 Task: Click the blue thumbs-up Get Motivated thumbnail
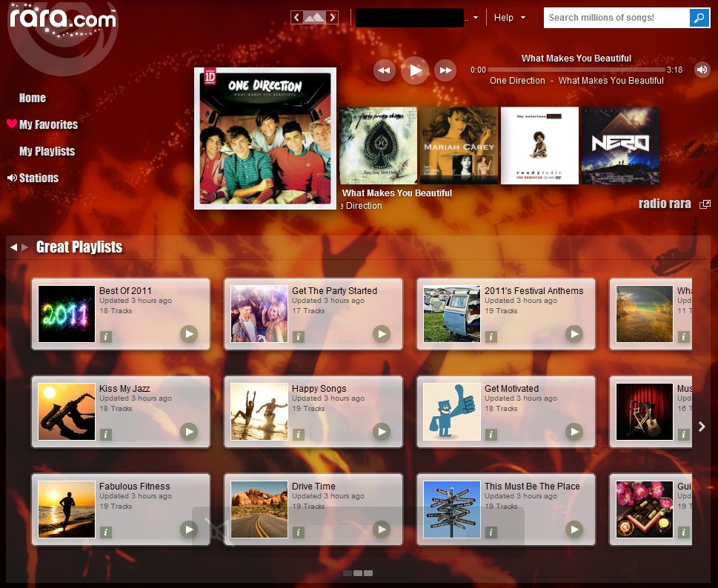(452, 412)
